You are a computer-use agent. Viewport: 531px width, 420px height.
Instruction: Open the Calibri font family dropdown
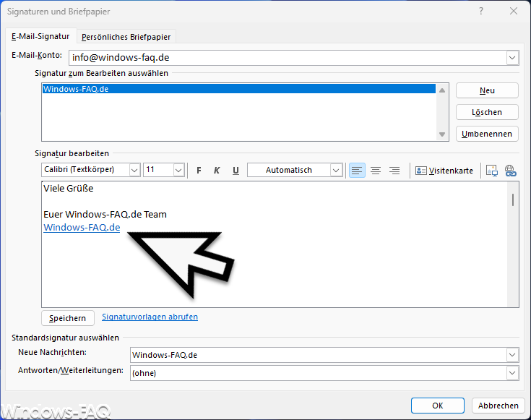point(134,170)
